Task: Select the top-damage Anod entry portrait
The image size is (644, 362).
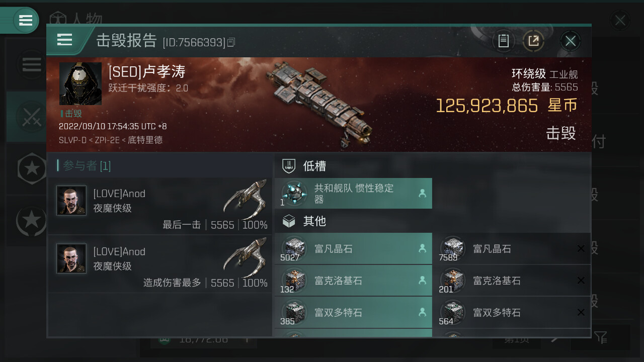Action: coord(71,258)
